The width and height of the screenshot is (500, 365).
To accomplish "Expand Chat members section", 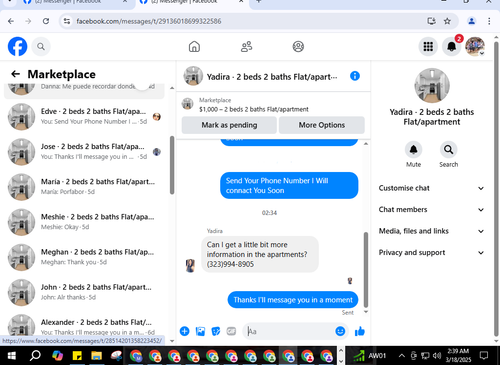I will point(431,210).
